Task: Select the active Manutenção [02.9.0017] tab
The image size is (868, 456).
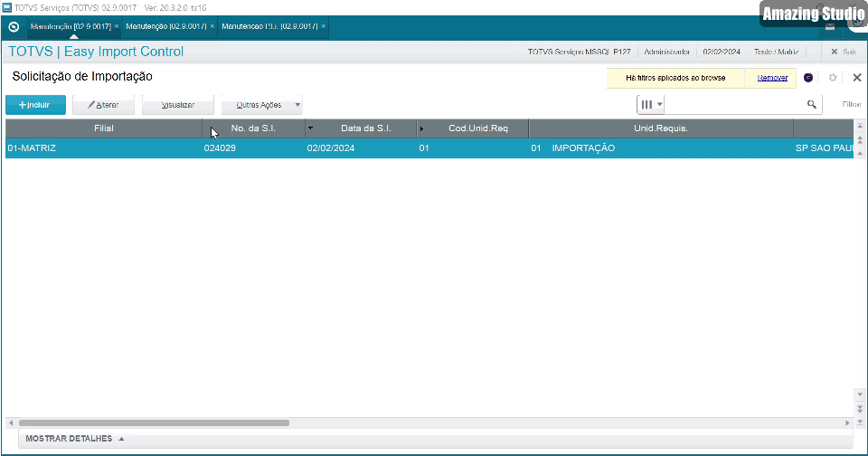Action: tap(71, 26)
